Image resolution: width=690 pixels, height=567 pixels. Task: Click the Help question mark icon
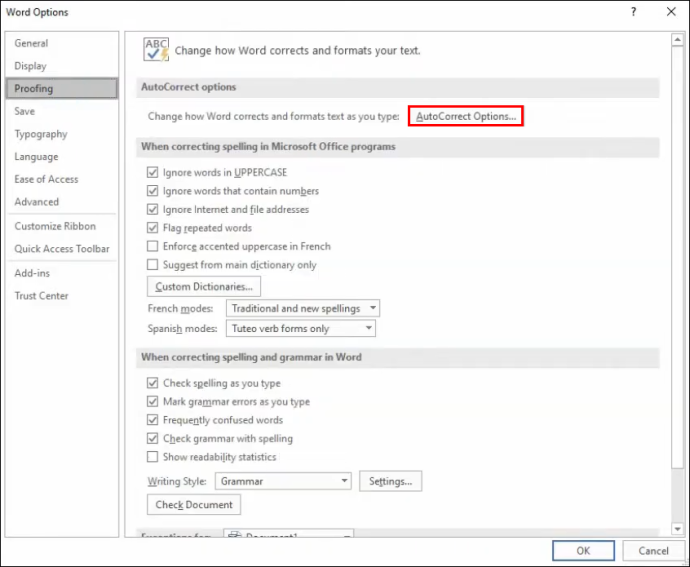pyautogui.click(x=633, y=12)
